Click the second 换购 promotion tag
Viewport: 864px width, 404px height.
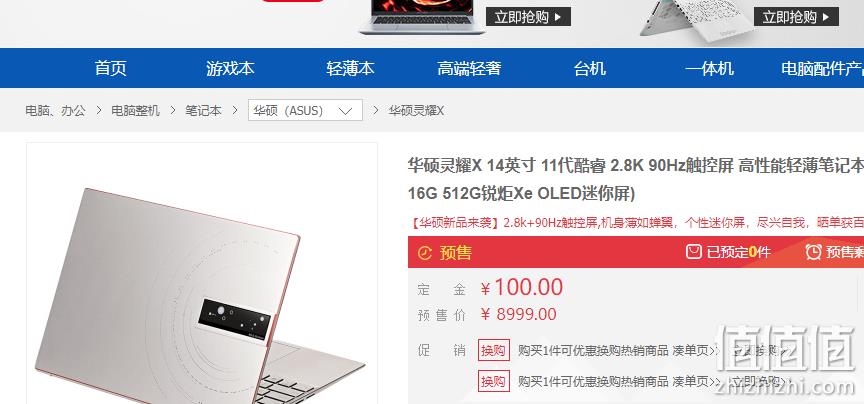tap(494, 381)
